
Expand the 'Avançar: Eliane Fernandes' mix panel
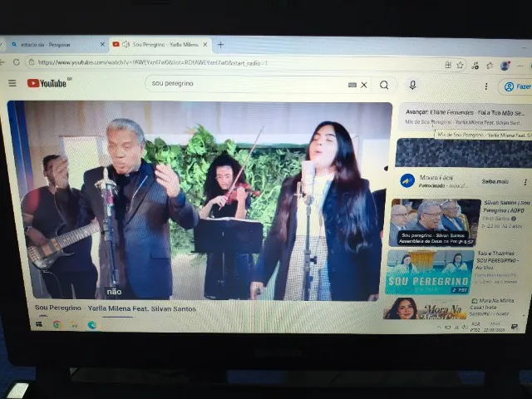465,116
